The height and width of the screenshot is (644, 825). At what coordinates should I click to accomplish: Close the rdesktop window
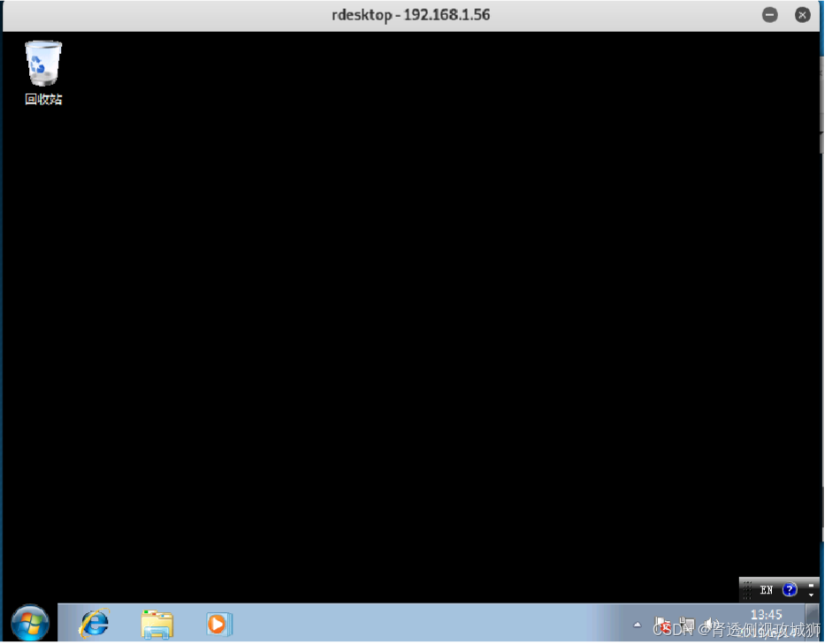pyautogui.click(x=802, y=15)
